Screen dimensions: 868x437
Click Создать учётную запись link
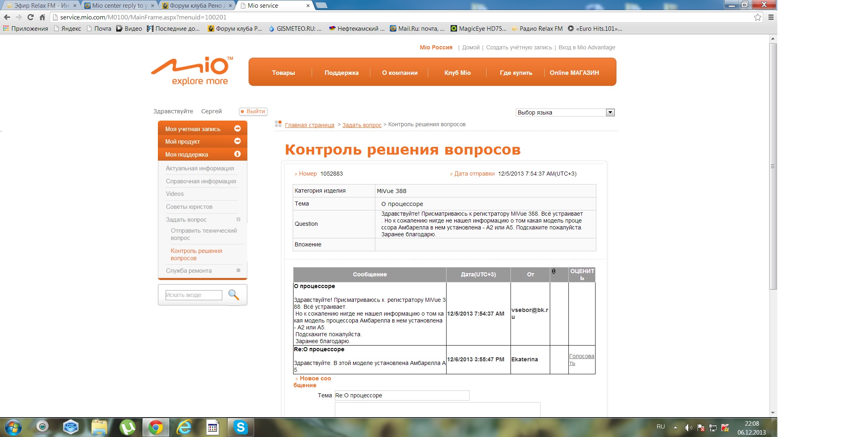coord(519,47)
